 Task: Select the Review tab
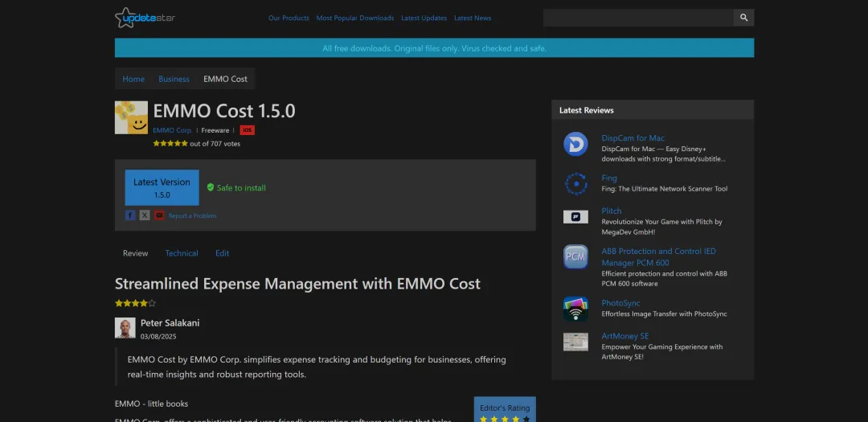tap(136, 253)
